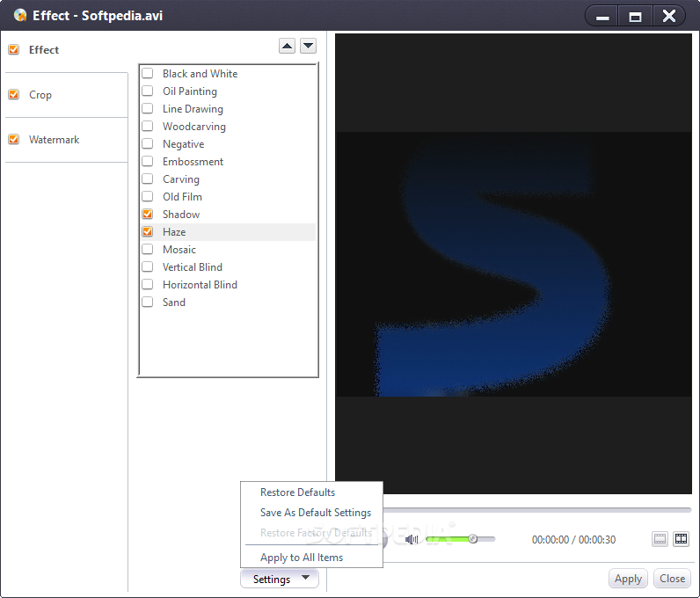Click the Apply button
This screenshot has height=598, width=700.
628,579
